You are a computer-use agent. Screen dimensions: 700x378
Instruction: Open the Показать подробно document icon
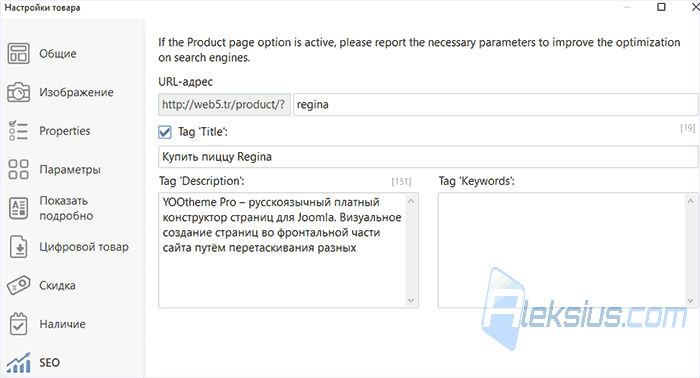pos(18,208)
